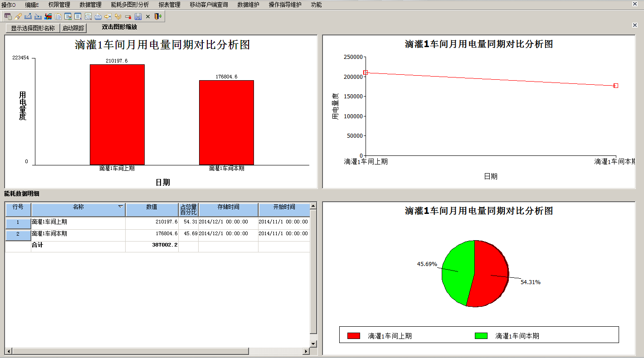Screen dimensions: 644x358
Task: Click the printer icon in toolbar
Action: 98,17
